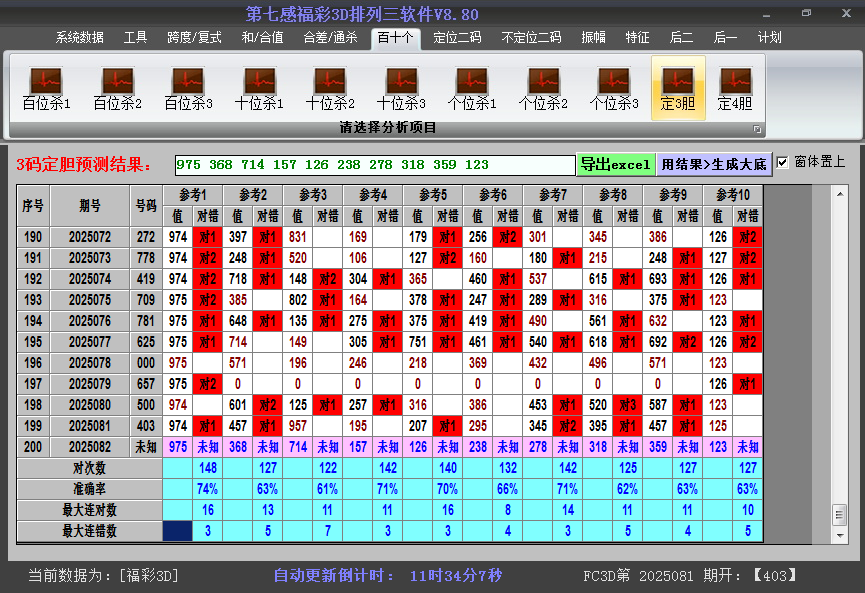Select the dark blue cell in 最大连错数 row
Image resolution: width=865 pixels, height=593 pixels.
(x=177, y=531)
